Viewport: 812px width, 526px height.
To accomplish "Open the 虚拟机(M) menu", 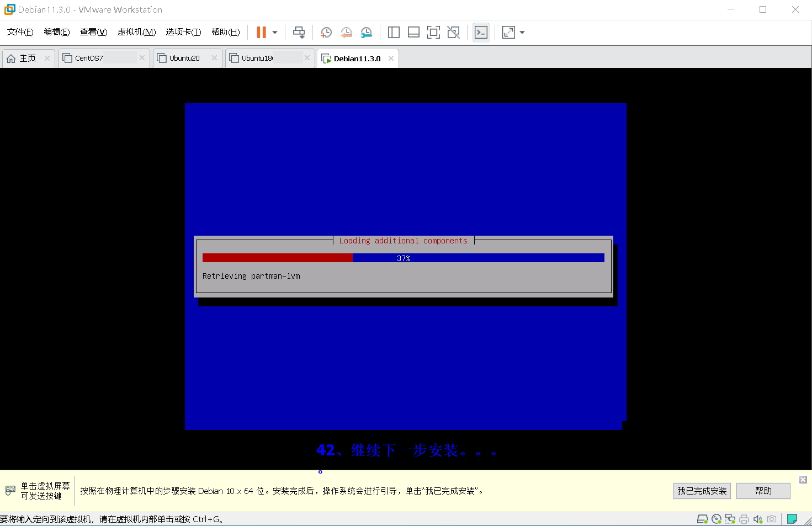I will (136, 32).
